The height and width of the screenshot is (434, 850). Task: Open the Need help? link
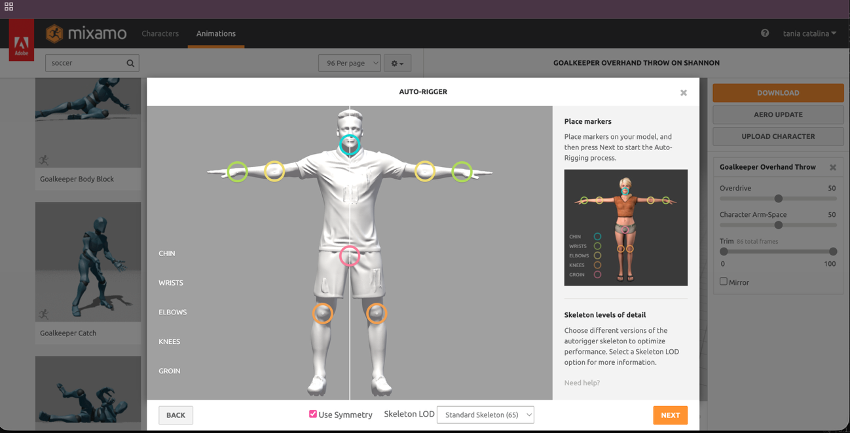coord(582,383)
